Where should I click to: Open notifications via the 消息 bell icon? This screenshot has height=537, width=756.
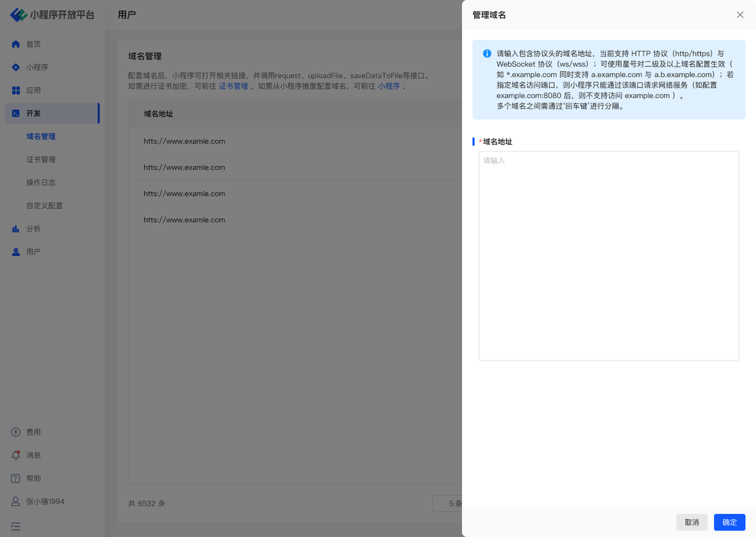click(16, 456)
